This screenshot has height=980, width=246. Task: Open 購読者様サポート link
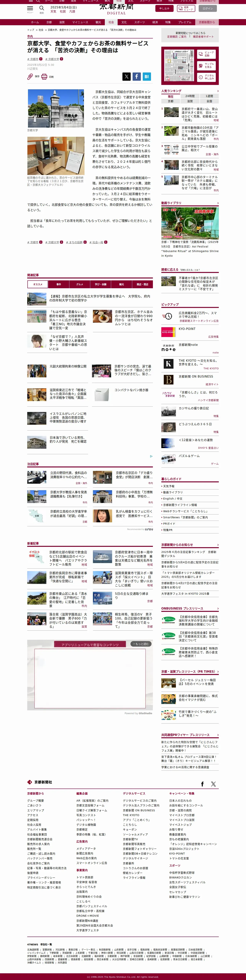pyautogui.click(x=203, y=37)
